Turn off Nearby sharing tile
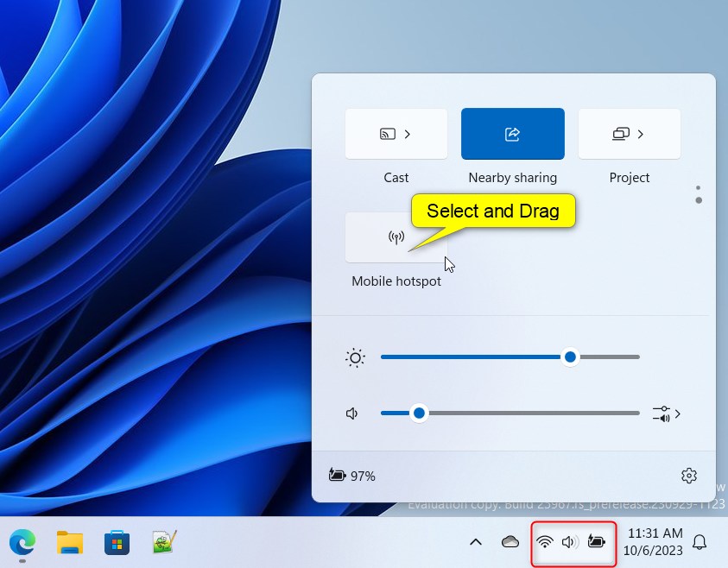 513,134
